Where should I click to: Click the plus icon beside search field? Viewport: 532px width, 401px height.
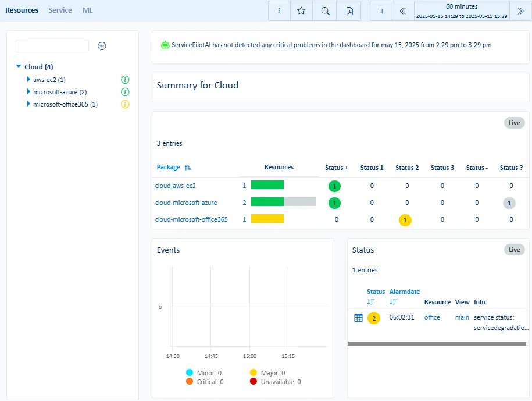pyautogui.click(x=102, y=46)
